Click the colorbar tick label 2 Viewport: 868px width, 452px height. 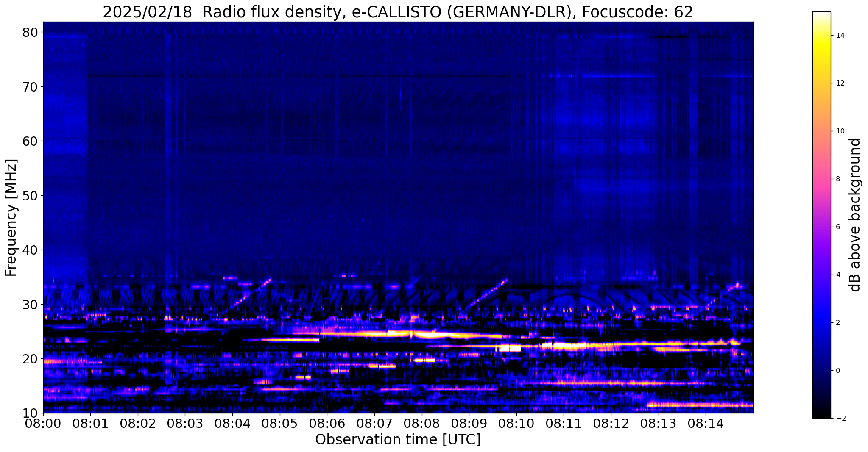point(838,323)
